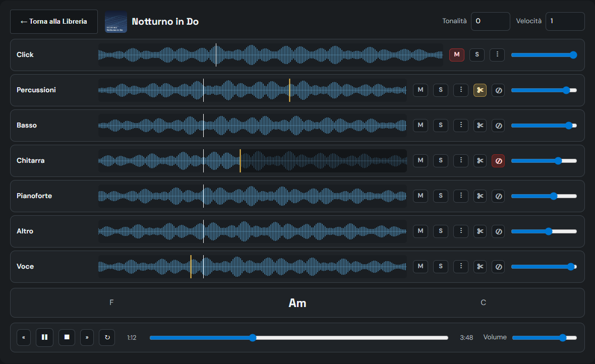Mute the Chitarra track
595x364 pixels.
pyautogui.click(x=421, y=160)
